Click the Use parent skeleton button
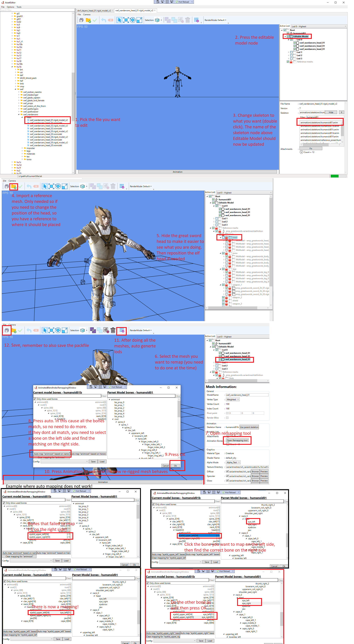This screenshot has height=644, width=354. 249,427
